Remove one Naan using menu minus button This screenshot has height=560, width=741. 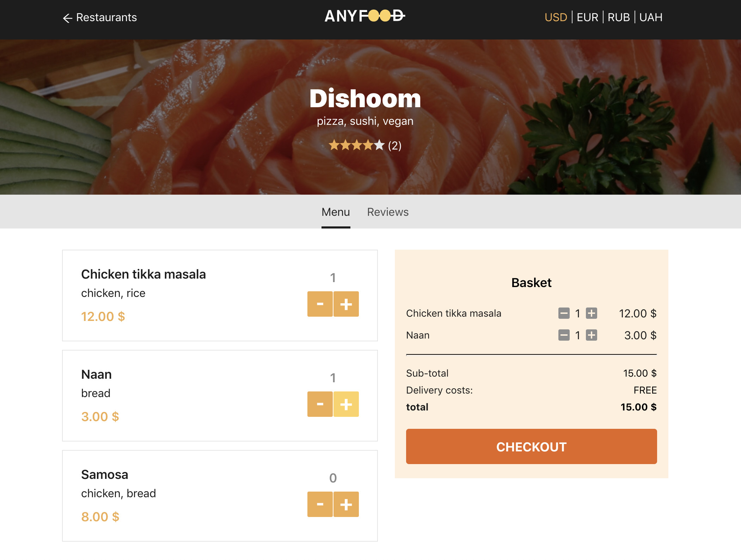320,404
